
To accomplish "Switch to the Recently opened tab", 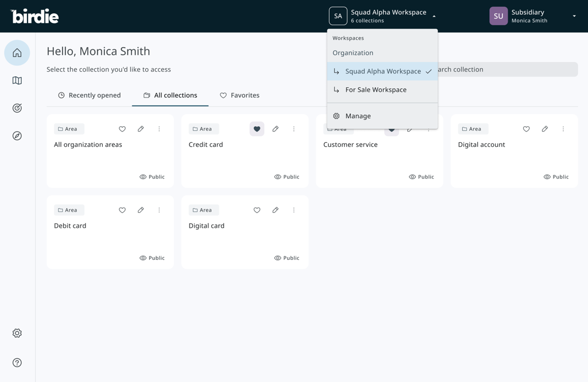I will coord(90,95).
